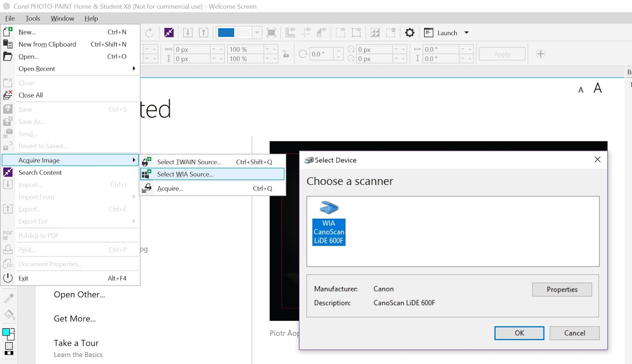Click the zoom level input field
Image resolution: width=632 pixels, height=364 pixels.
(234, 32)
